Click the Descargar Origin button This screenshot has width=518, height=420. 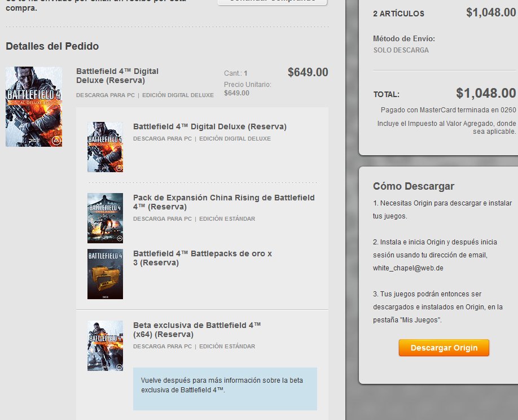coord(444,348)
